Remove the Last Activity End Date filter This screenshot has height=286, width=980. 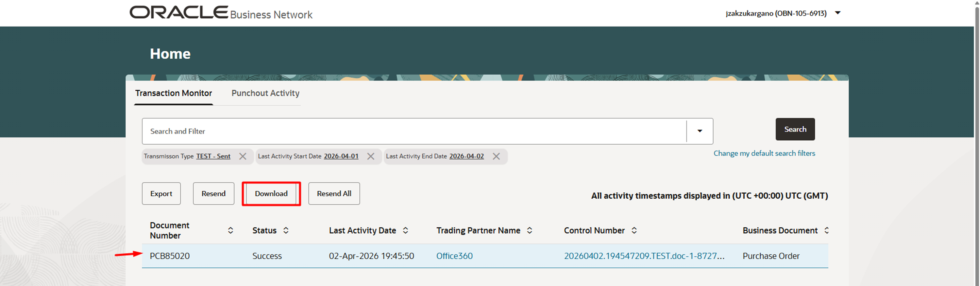[x=496, y=156]
